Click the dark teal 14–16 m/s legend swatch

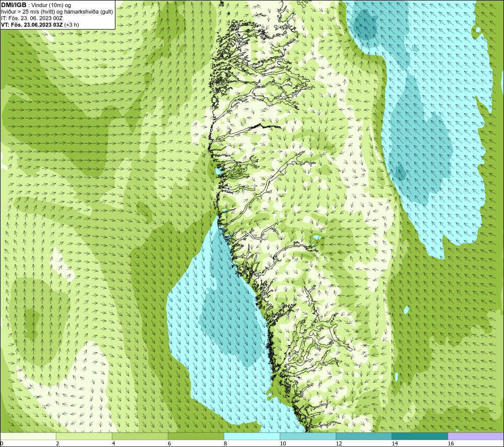tap(420, 436)
